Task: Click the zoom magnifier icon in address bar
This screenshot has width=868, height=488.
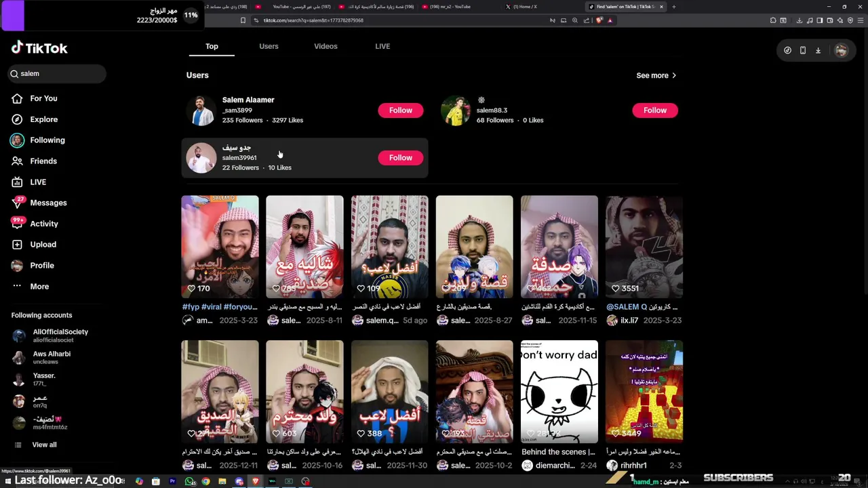Action: pos(575,20)
